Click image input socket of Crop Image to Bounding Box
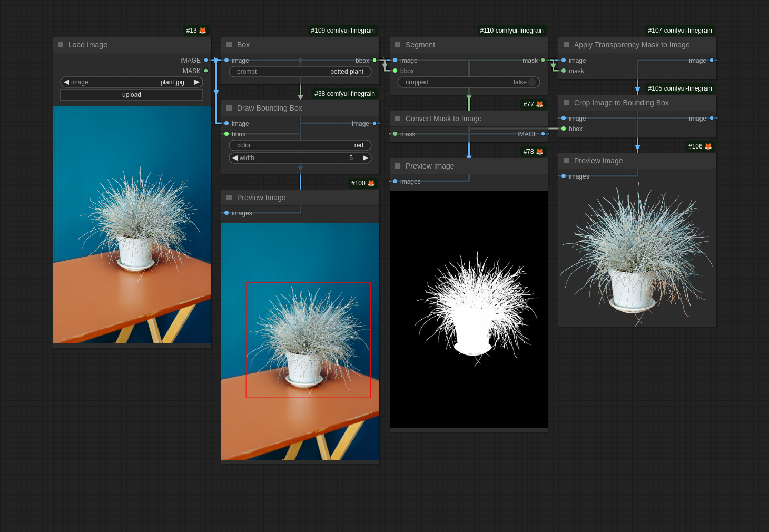 [x=564, y=118]
